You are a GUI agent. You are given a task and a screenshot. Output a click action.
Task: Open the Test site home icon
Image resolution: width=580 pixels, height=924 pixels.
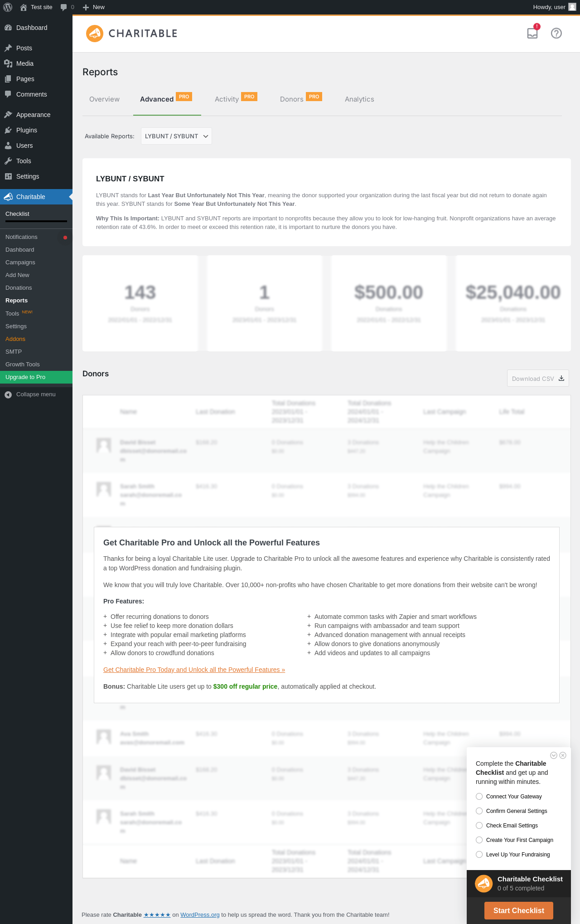coord(24,7)
